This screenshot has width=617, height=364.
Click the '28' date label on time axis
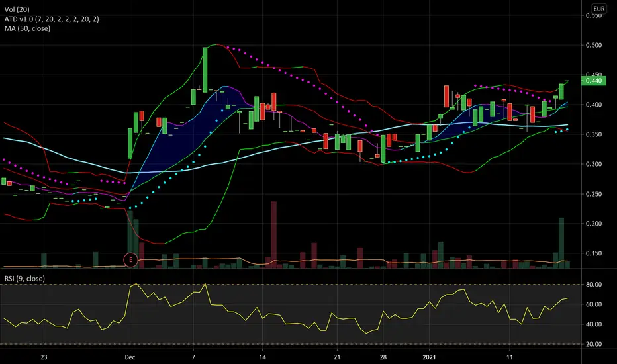point(383,357)
